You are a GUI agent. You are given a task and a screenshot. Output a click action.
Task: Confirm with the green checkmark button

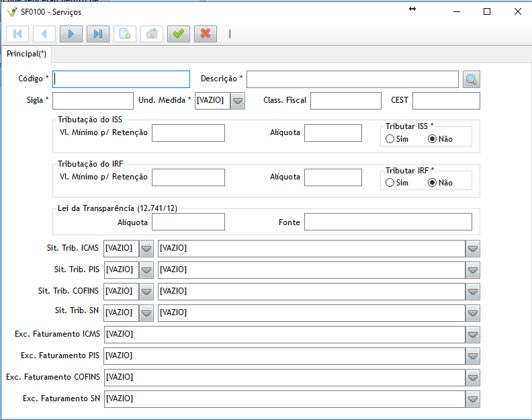tap(179, 34)
